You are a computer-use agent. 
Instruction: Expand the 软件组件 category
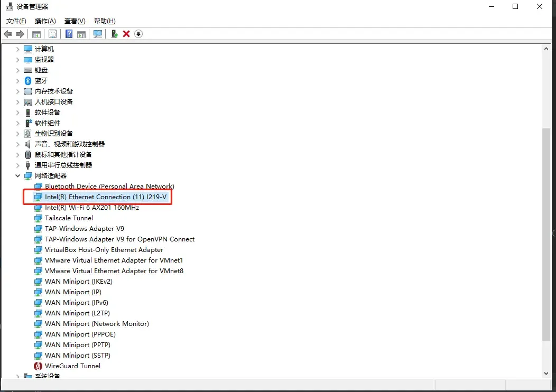point(18,123)
